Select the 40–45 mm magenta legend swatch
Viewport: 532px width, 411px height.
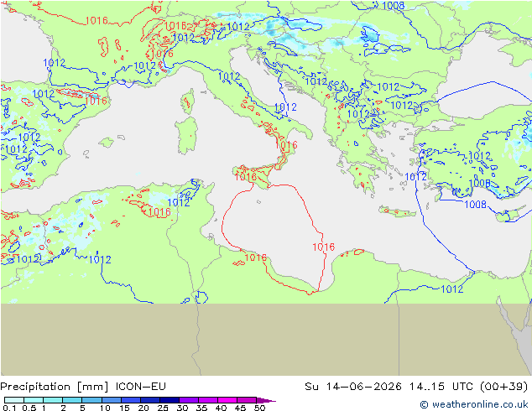pyautogui.click(x=227, y=400)
